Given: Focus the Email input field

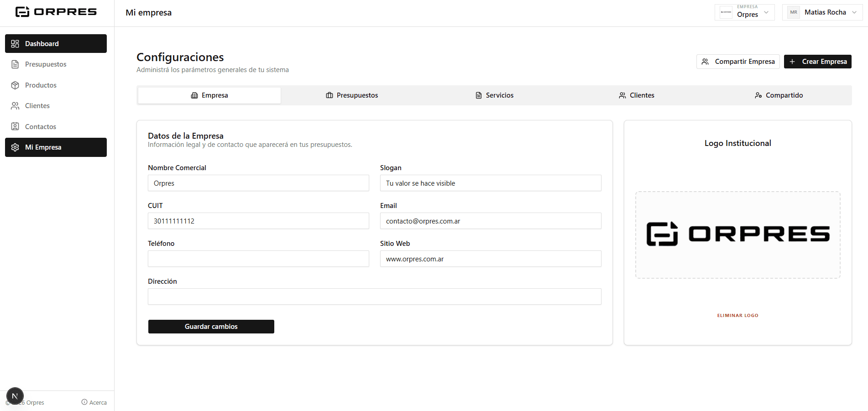Looking at the screenshot, I should [491, 221].
